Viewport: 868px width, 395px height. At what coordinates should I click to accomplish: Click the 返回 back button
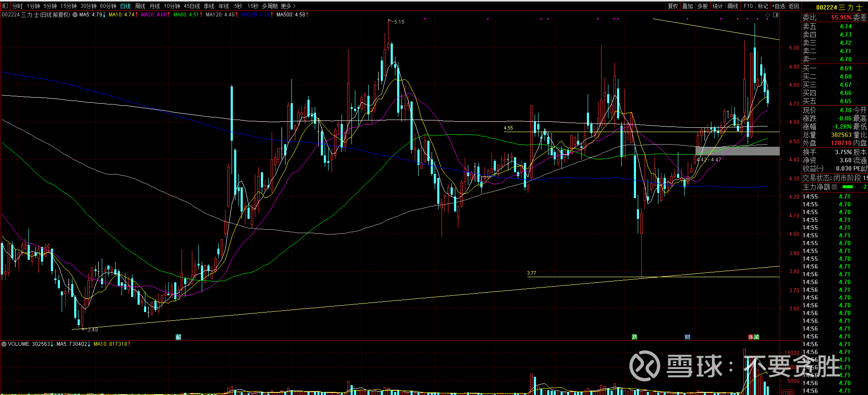794,6
